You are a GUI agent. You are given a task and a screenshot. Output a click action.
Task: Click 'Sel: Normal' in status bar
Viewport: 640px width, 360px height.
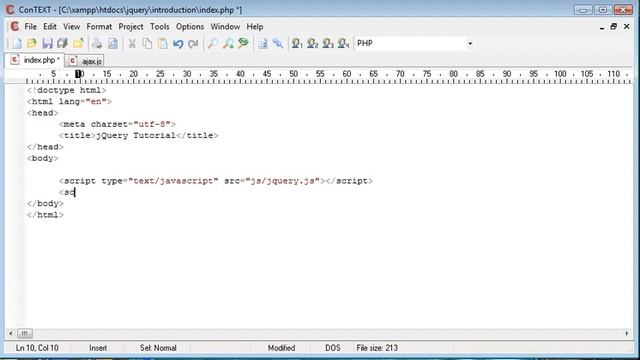pyautogui.click(x=158, y=348)
